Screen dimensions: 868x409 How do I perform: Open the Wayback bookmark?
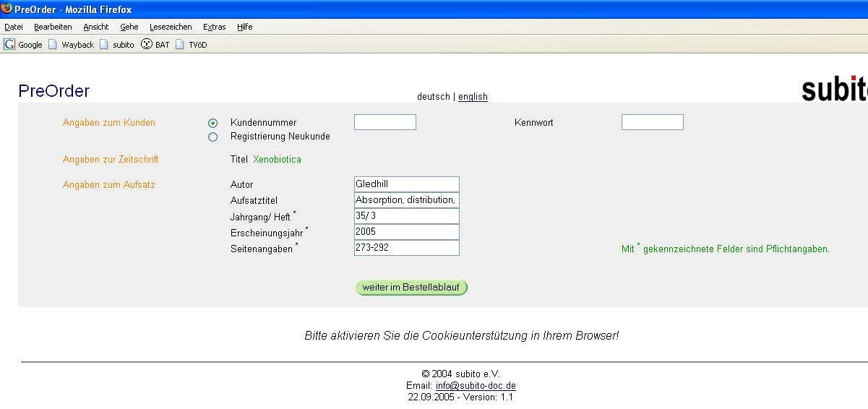71,45
